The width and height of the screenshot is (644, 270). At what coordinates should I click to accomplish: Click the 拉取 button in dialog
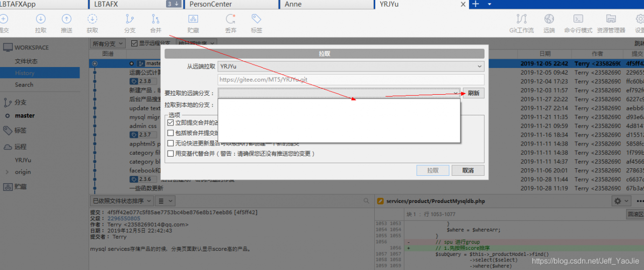click(x=433, y=170)
